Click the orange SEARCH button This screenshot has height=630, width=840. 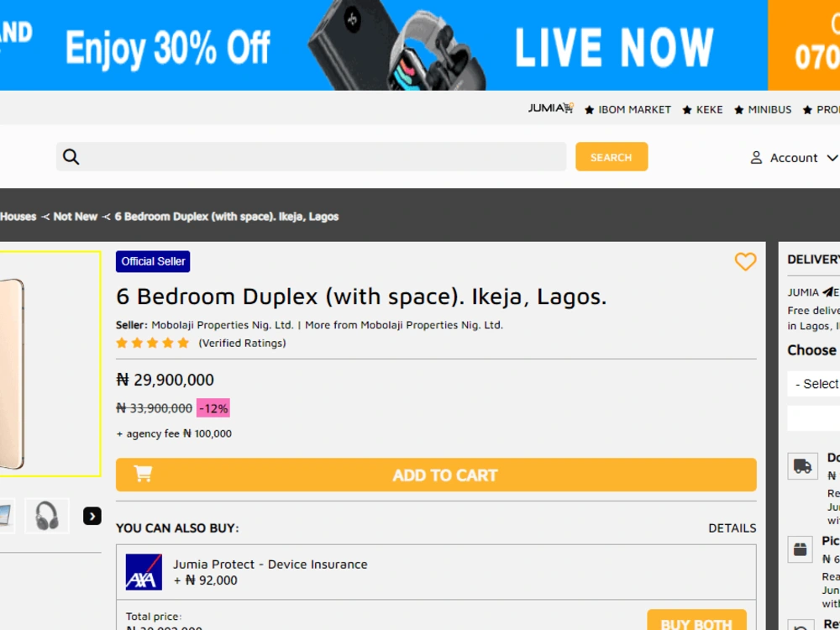click(612, 157)
